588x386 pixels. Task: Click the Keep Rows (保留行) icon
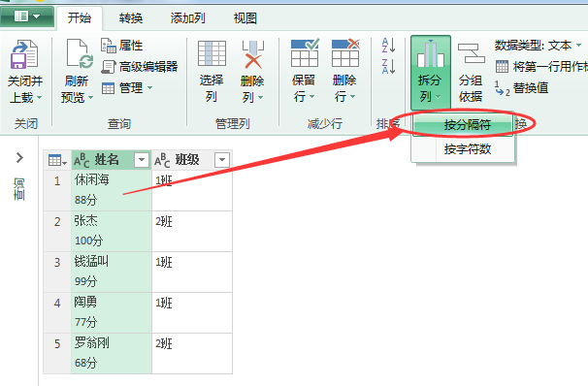(305, 52)
